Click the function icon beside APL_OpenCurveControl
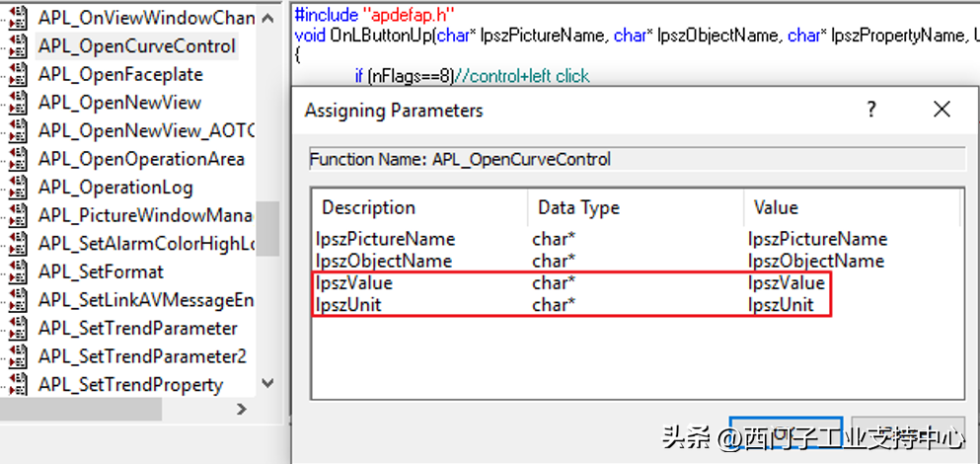 point(17,46)
